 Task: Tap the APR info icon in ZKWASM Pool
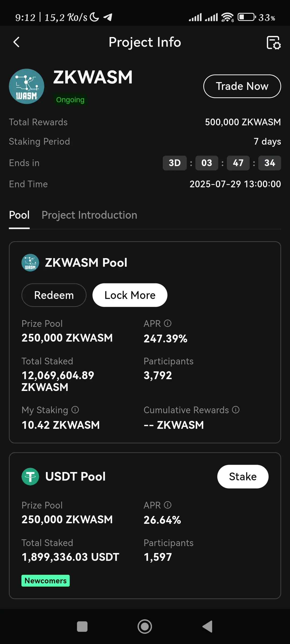(x=168, y=323)
